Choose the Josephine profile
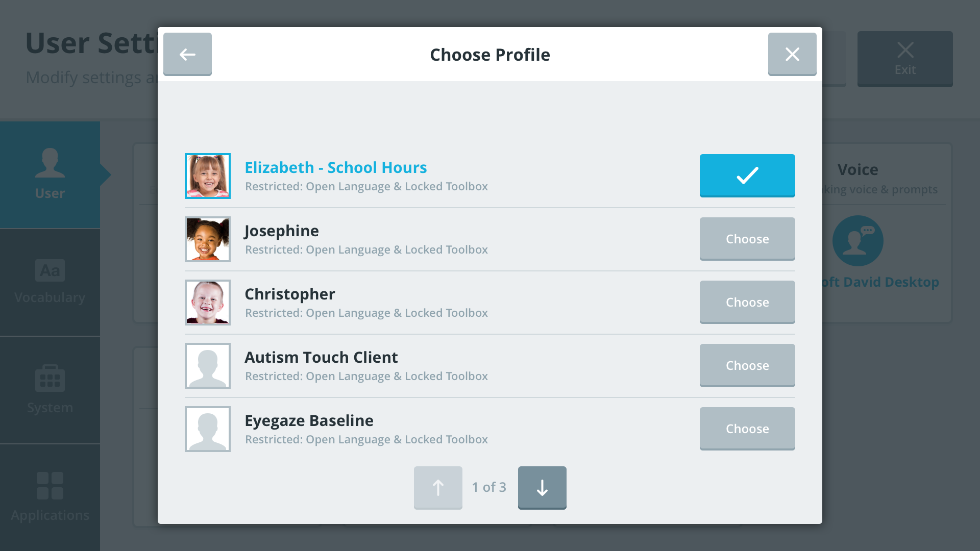Screen dimensions: 980x551 pyautogui.click(x=747, y=239)
